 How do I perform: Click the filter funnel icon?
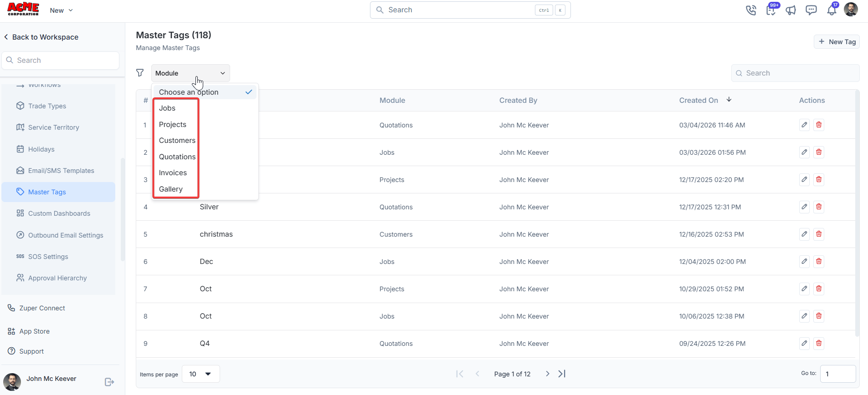click(x=140, y=73)
